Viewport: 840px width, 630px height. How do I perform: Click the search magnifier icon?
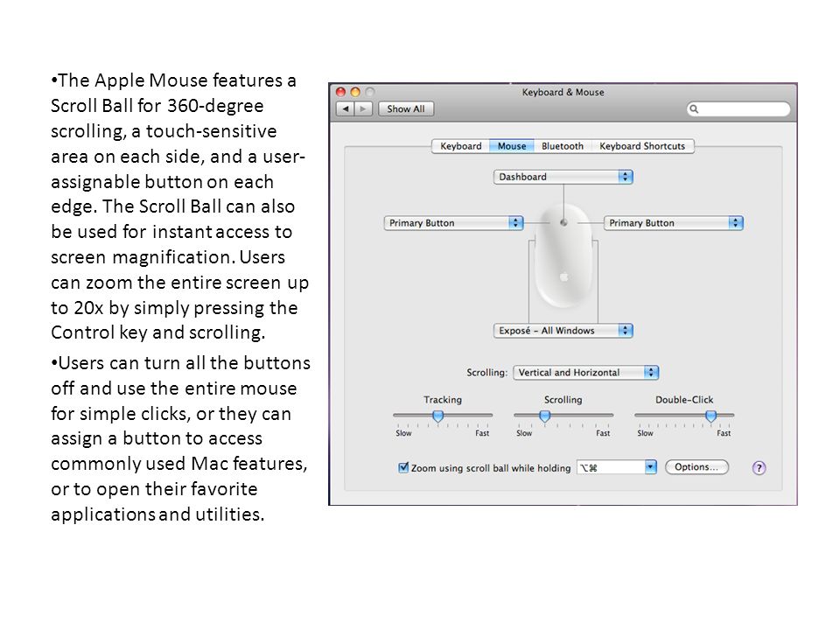(694, 108)
